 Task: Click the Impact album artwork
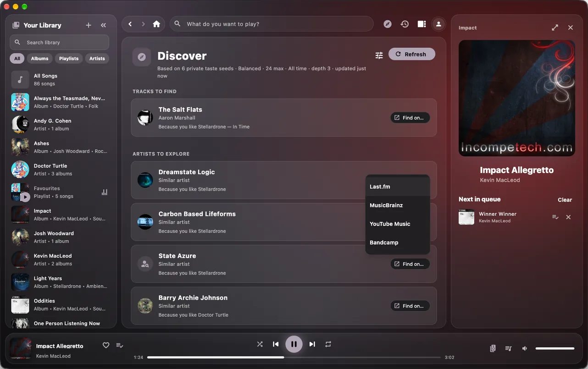[517, 98]
